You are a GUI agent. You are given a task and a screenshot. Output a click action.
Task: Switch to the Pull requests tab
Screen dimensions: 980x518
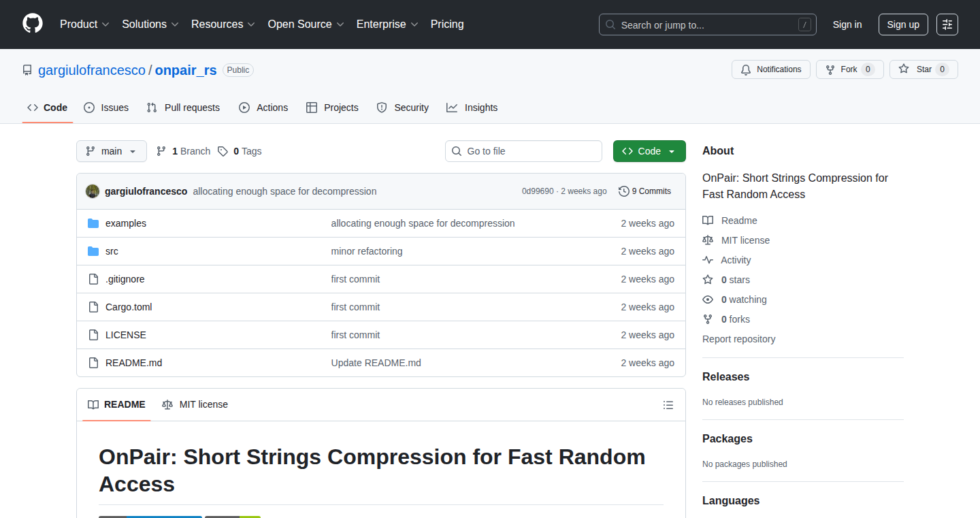coord(184,108)
